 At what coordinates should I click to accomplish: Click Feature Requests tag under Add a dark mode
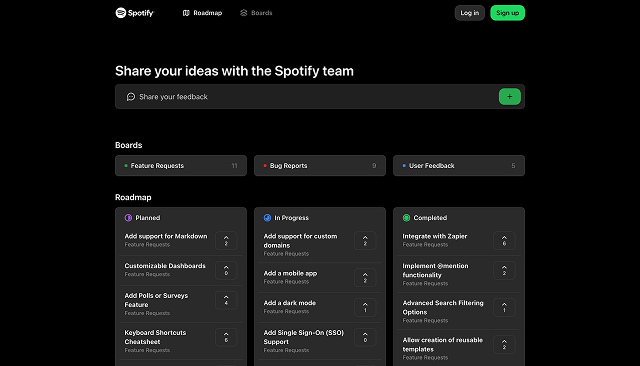[x=286, y=311]
